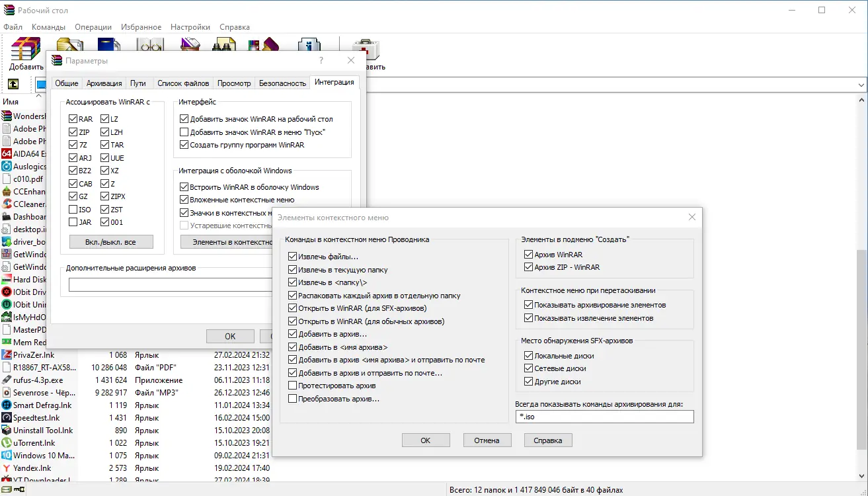Check Добавить значок WinRAR в меню "Пуск"
Image resolution: width=868 pixels, height=496 pixels.
tap(184, 132)
